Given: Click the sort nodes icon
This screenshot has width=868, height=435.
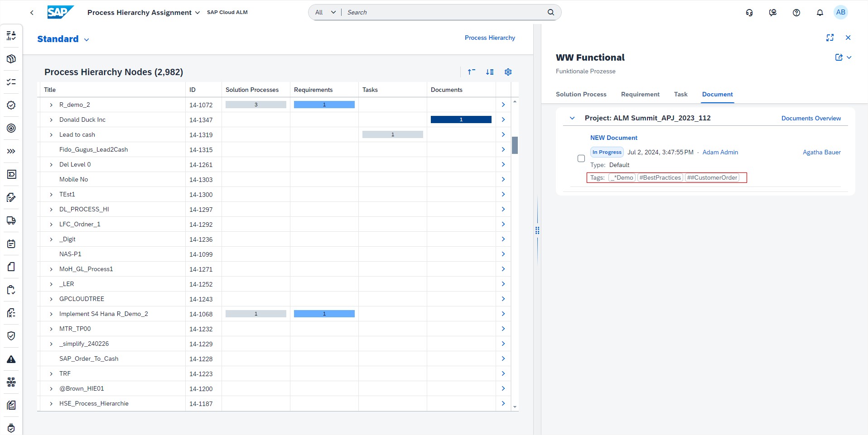Looking at the screenshot, I should click(490, 72).
